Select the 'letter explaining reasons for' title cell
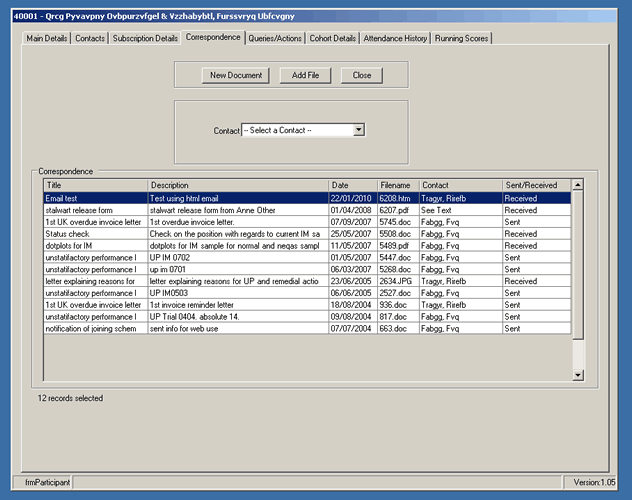This screenshot has height=500, width=632. pyautogui.click(x=96, y=281)
